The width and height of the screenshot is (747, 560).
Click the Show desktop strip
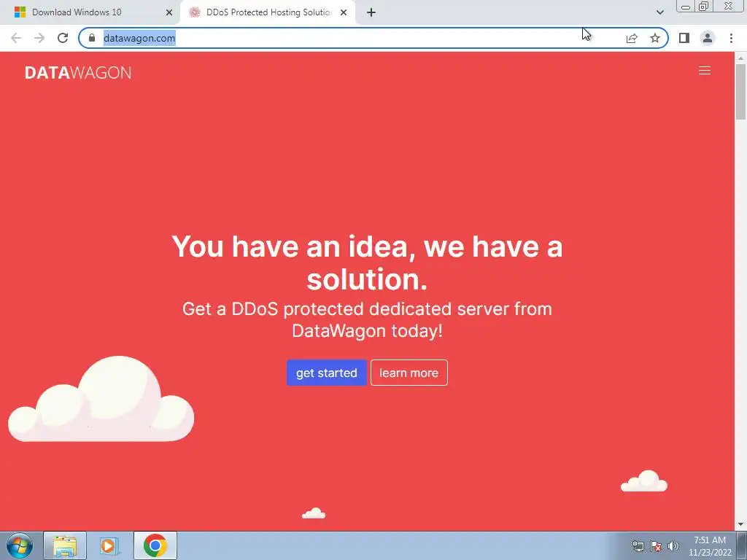coord(742,545)
